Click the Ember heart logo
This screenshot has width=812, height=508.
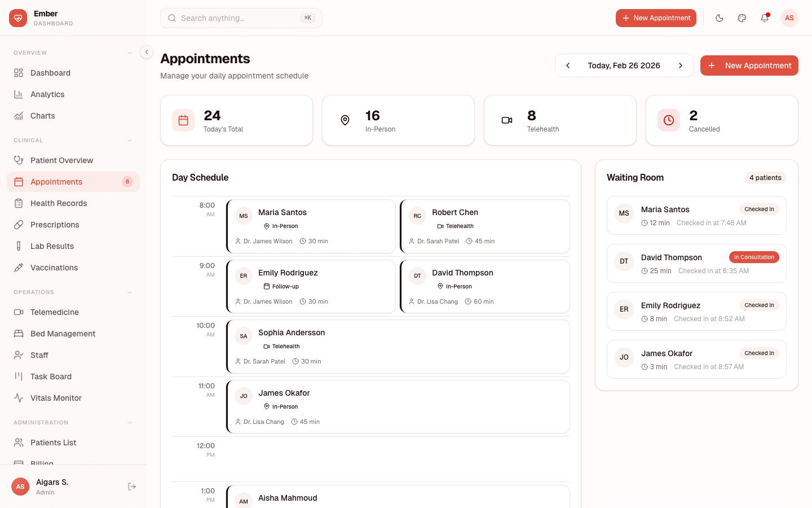(18, 18)
